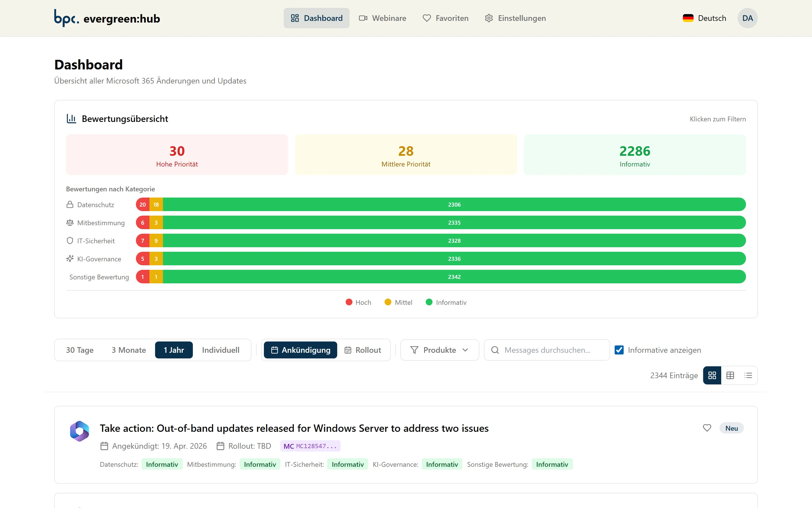Screen dimensions: 812x508
Task: Click yellow segment 18 in Datenschutz bar
Action: pos(156,204)
